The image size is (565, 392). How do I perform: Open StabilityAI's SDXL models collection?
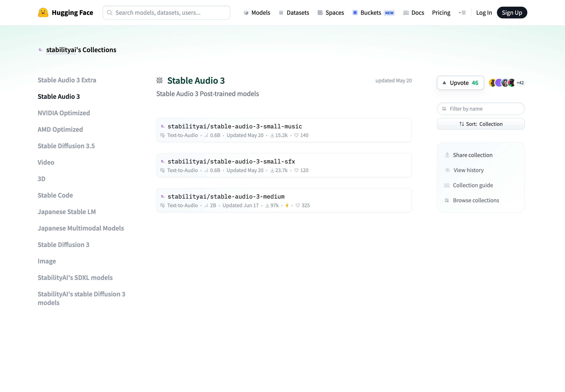(x=75, y=278)
